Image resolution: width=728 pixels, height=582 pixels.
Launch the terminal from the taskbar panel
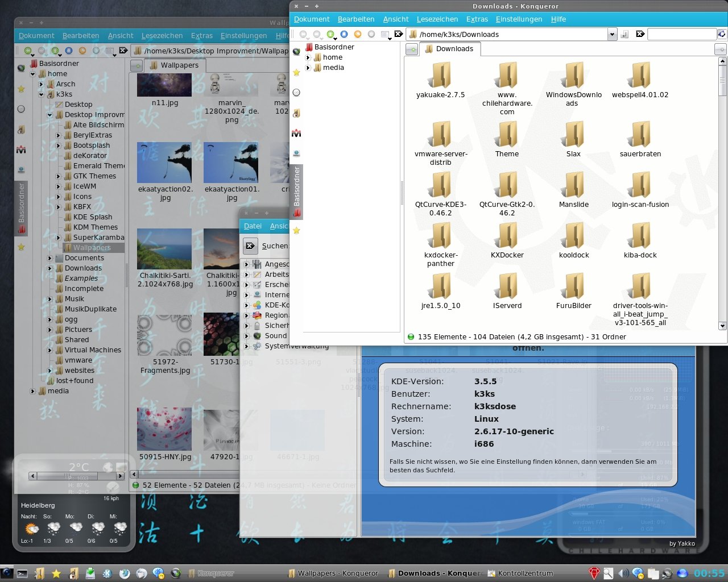[x=22, y=573]
